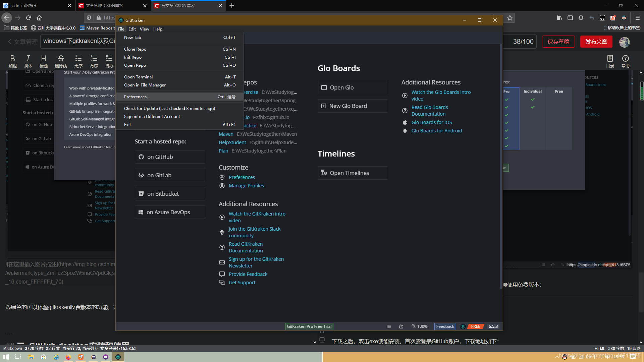Open the Glo Boards for Android link
644x362 pixels.
[436, 131]
